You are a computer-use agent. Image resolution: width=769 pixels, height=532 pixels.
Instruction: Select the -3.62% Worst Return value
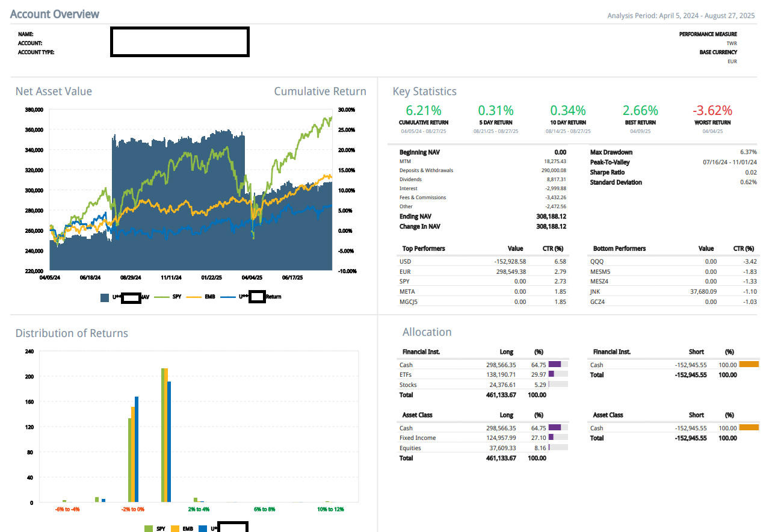click(x=712, y=111)
